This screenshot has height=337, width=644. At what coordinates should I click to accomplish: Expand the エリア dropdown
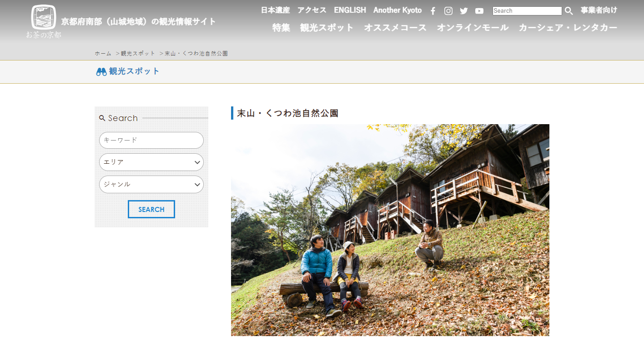click(x=151, y=162)
